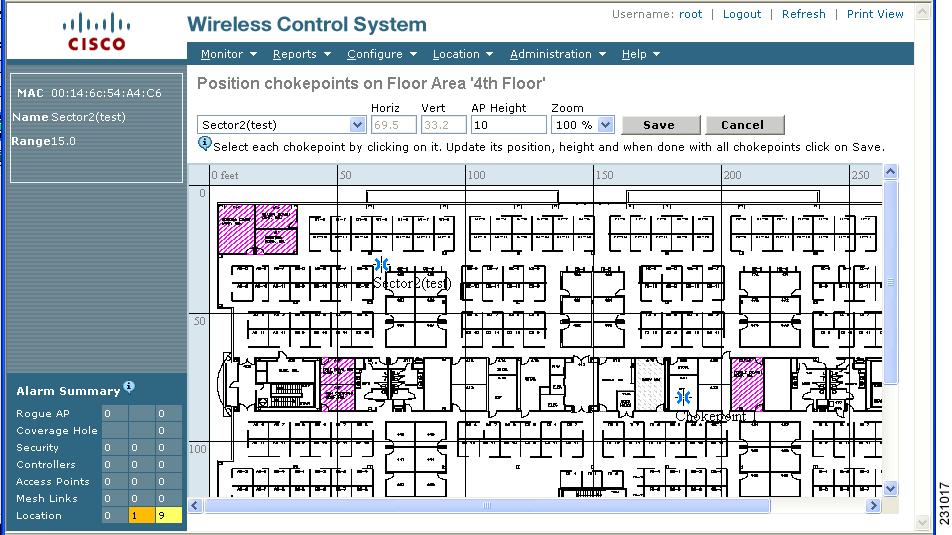Click the map vertical scrollbar thumb
Image resolution: width=952 pixels, height=535 pixels.
point(890,282)
